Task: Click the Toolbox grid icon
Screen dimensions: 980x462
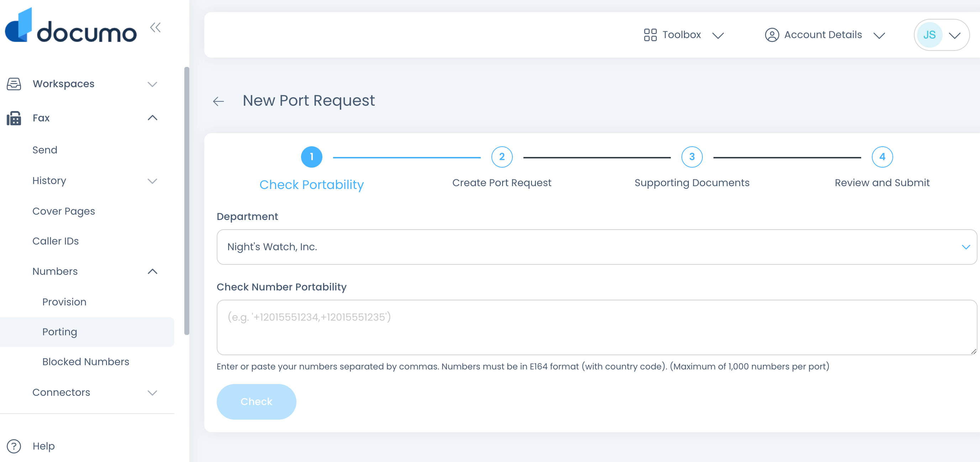Action: point(650,35)
